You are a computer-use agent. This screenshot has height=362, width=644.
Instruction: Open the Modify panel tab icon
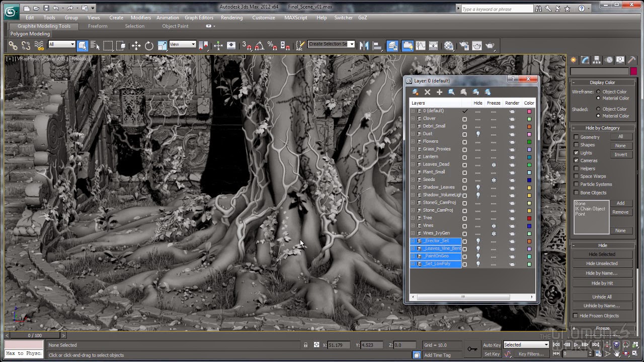585,60
